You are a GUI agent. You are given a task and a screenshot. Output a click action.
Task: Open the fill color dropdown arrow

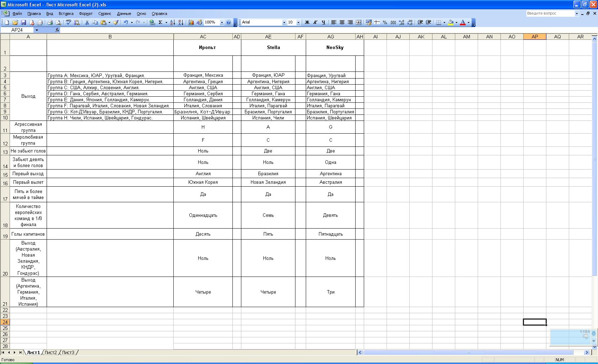click(x=456, y=22)
